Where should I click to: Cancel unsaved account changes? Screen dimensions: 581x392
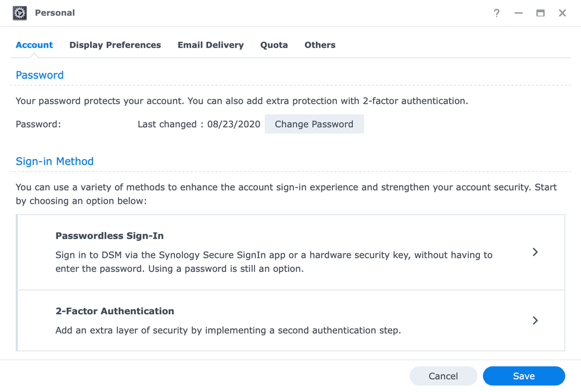pyautogui.click(x=443, y=376)
